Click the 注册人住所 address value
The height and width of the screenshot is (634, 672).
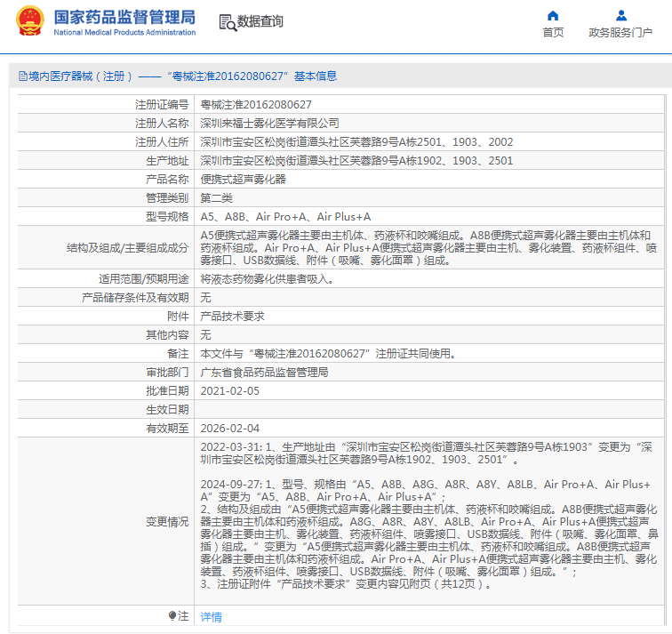coord(356,142)
